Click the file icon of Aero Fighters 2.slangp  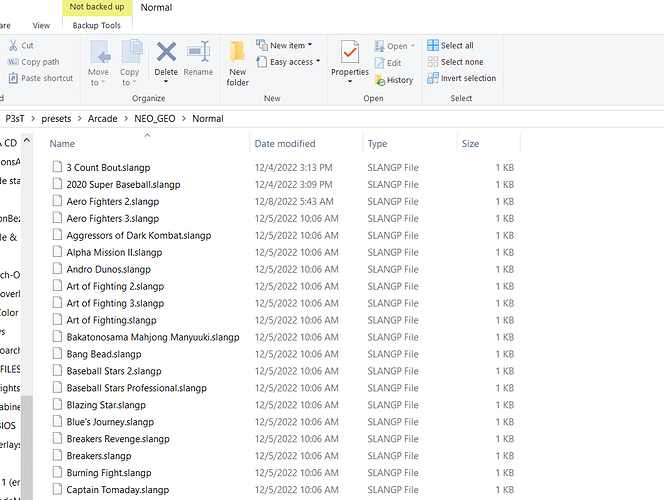[x=57, y=201]
